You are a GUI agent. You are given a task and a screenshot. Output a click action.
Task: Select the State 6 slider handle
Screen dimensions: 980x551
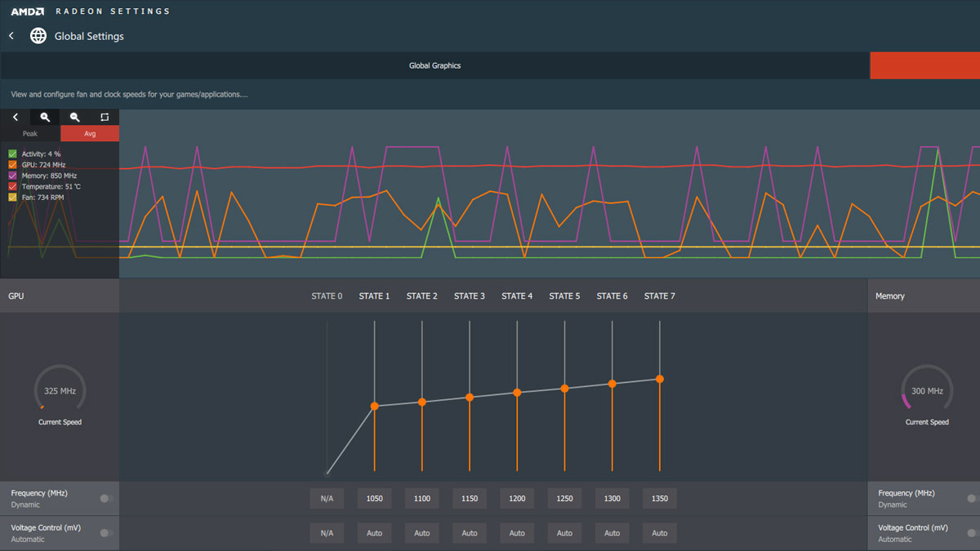612,384
